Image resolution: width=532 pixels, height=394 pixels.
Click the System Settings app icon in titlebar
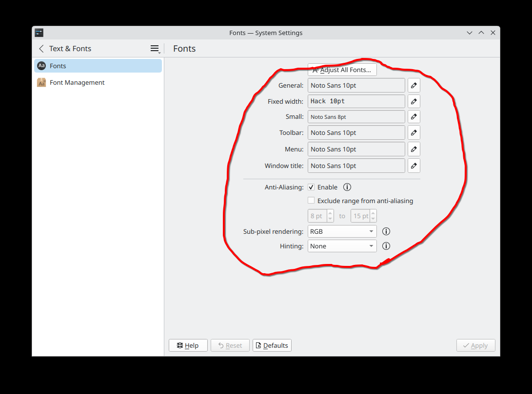click(x=39, y=33)
